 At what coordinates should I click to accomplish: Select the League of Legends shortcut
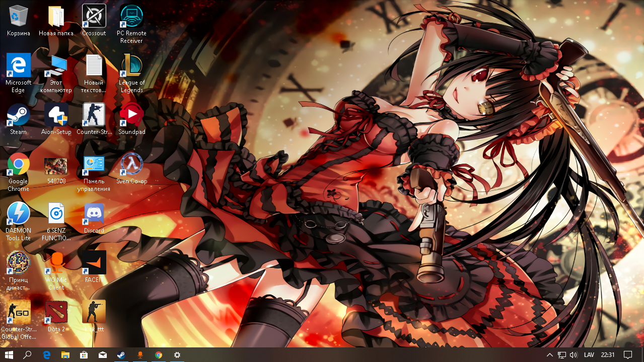[131, 73]
